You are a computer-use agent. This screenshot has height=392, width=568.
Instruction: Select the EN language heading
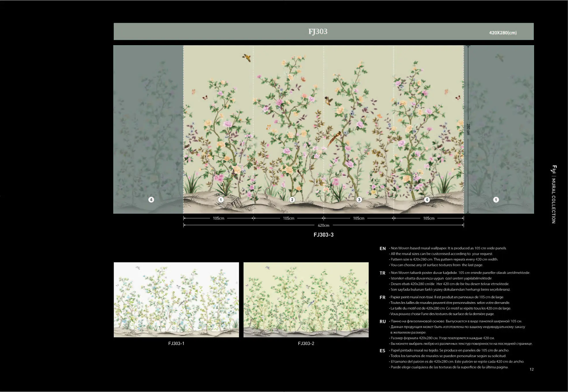pos(383,248)
